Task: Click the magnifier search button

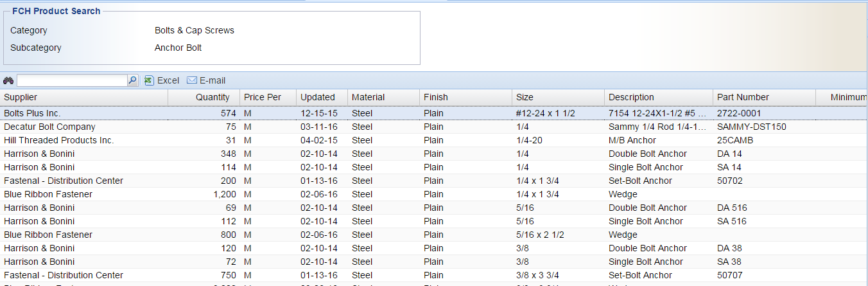Action: pyautogui.click(x=133, y=80)
